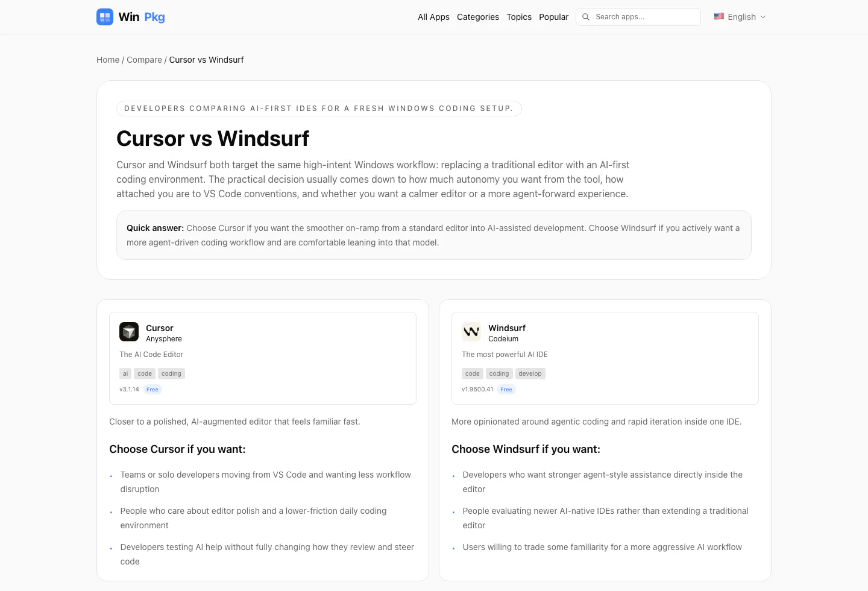Open All Apps in navigation
Image resolution: width=868 pixels, height=591 pixels.
point(433,17)
